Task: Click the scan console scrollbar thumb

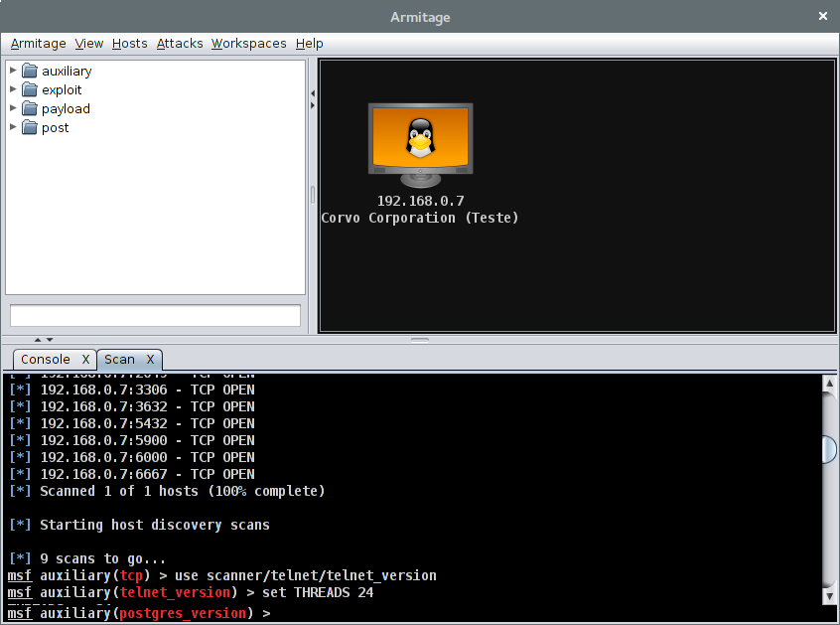Action: [x=829, y=449]
